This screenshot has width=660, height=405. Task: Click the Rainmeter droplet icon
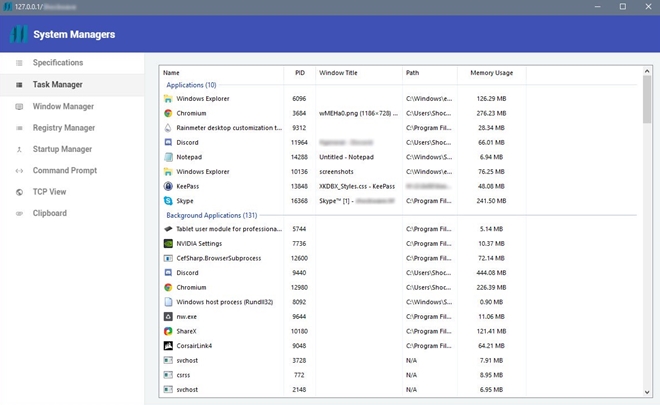tap(168, 128)
